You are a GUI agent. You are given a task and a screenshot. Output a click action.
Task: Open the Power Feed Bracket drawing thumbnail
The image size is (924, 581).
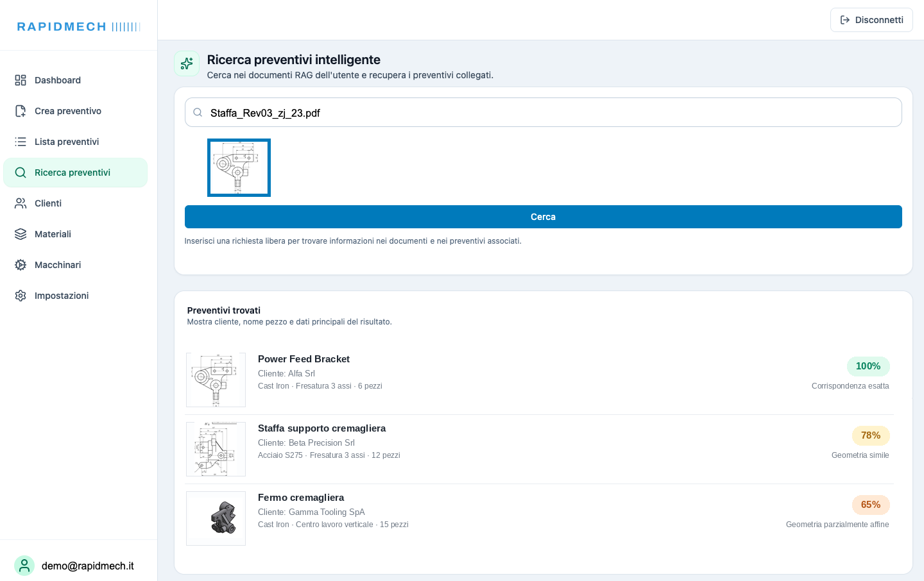coord(216,380)
